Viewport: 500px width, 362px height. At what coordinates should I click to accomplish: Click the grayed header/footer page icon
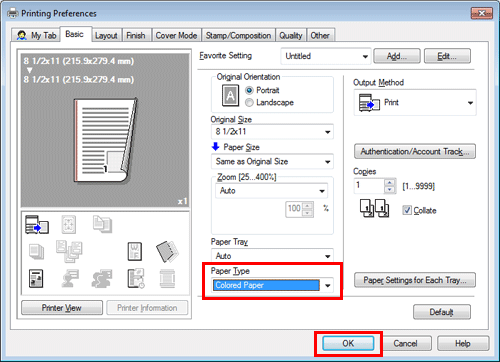167,279
